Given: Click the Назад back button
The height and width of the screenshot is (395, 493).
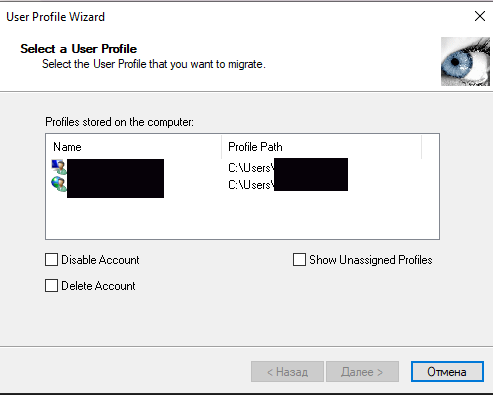Looking at the screenshot, I should point(287,371).
